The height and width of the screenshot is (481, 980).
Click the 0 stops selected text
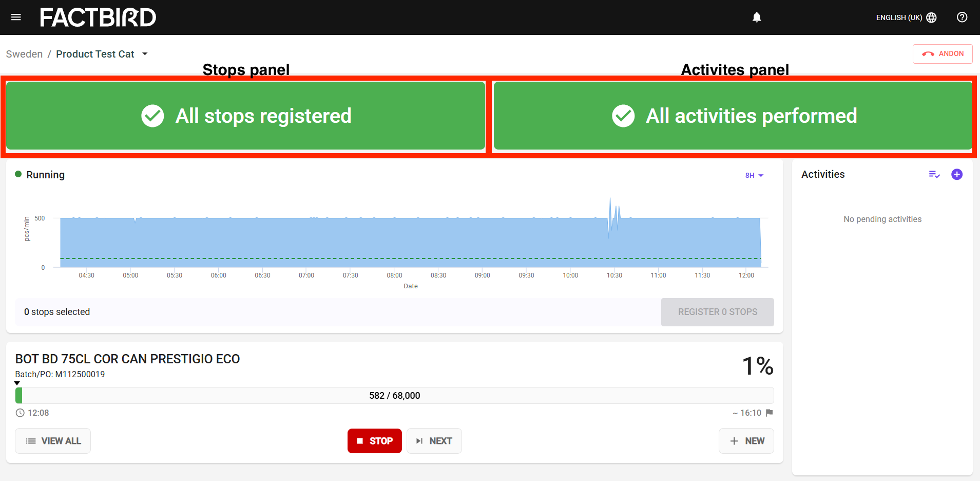pyautogui.click(x=57, y=312)
